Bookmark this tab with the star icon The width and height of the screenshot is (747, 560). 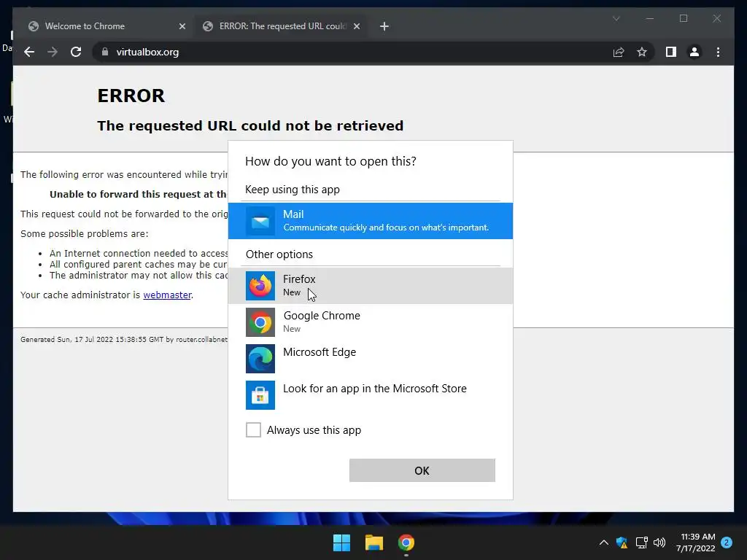click(x=642, y=52)
